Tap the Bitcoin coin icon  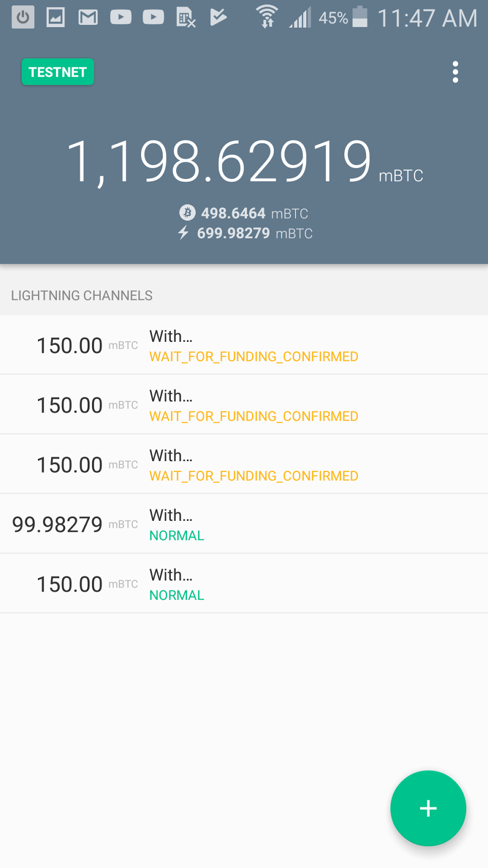coord(188,213)
